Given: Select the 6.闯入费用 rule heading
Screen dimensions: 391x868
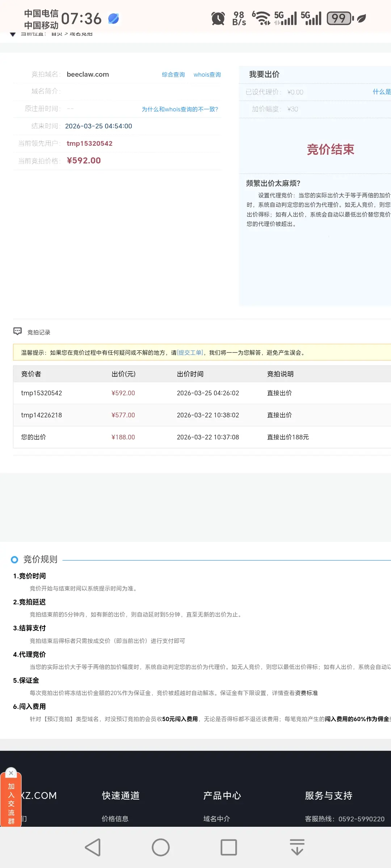Looking at the screenshot, I should (29, 706).
